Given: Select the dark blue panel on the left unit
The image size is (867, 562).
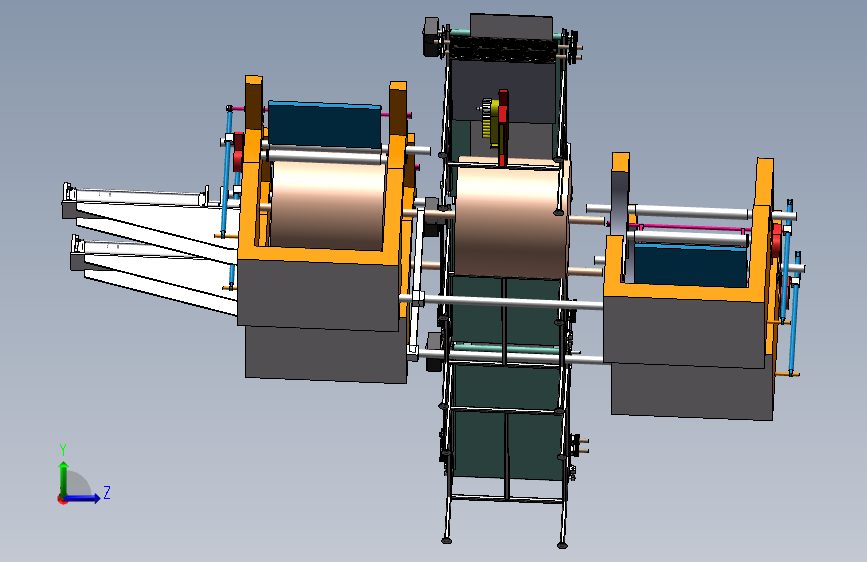Looking at the screenshot, I should pos(325,126).
